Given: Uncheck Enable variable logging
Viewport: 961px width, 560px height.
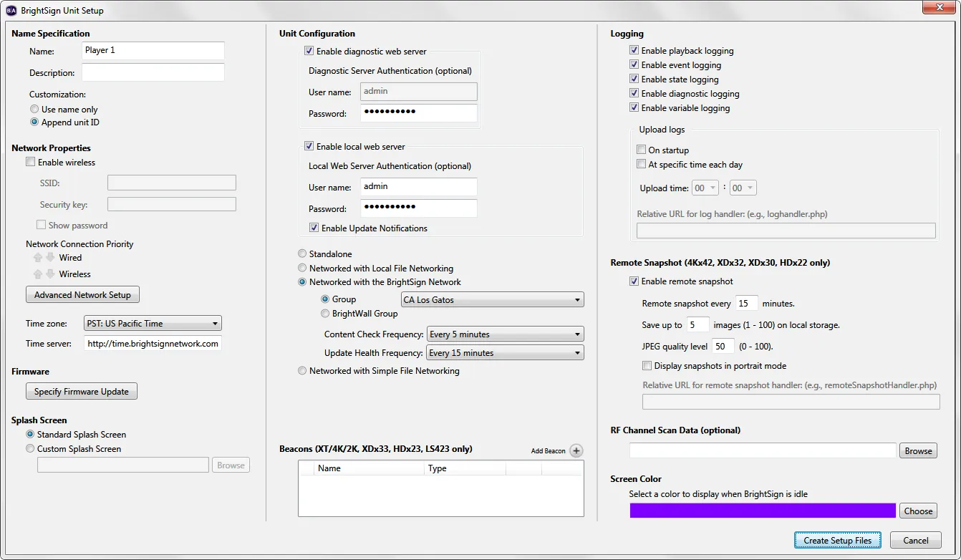Looking at the screenshot, I should tap(634, 108).
